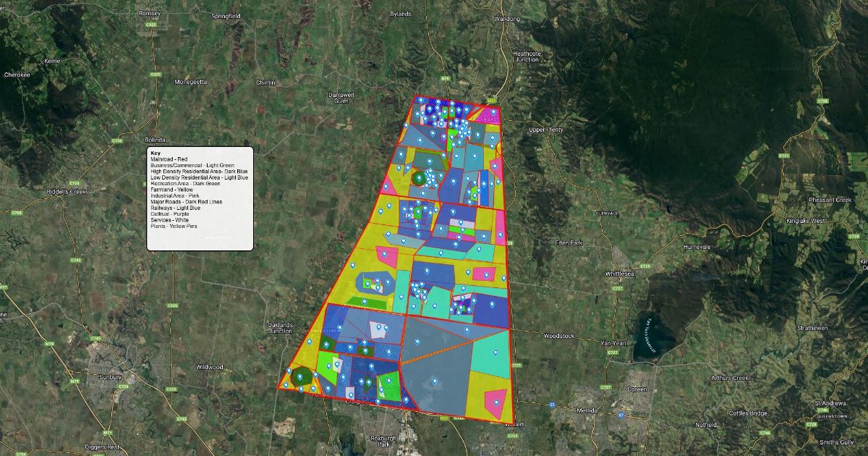Screen dimensions: 868x456
Task: Click the Kinglake West label
Action: (807, 220)
